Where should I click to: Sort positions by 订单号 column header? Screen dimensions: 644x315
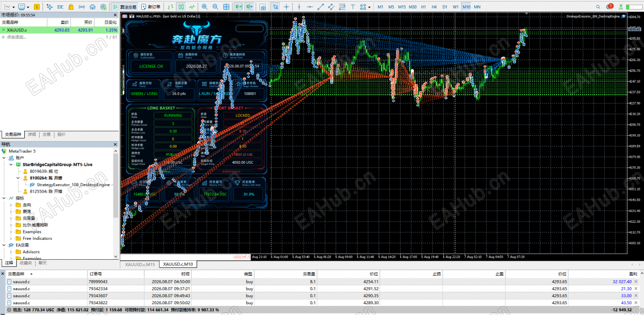pyautogui.click(x=115, y=274)
